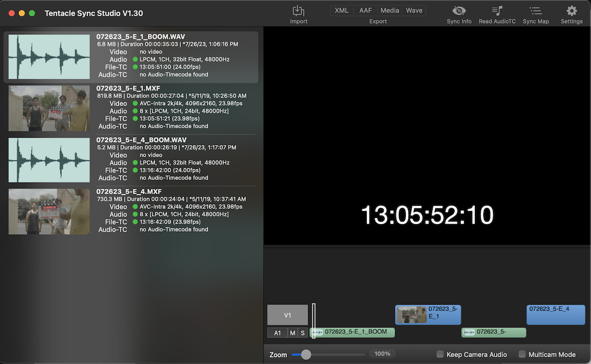Click video thumbnail of 072623_5-E_4.MXF

coord(49,212)
